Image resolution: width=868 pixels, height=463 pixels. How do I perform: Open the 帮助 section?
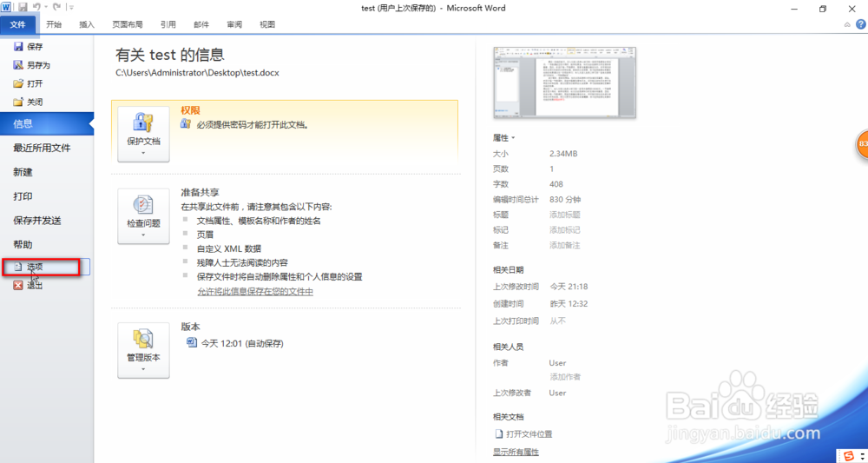[x=23, y=244]
